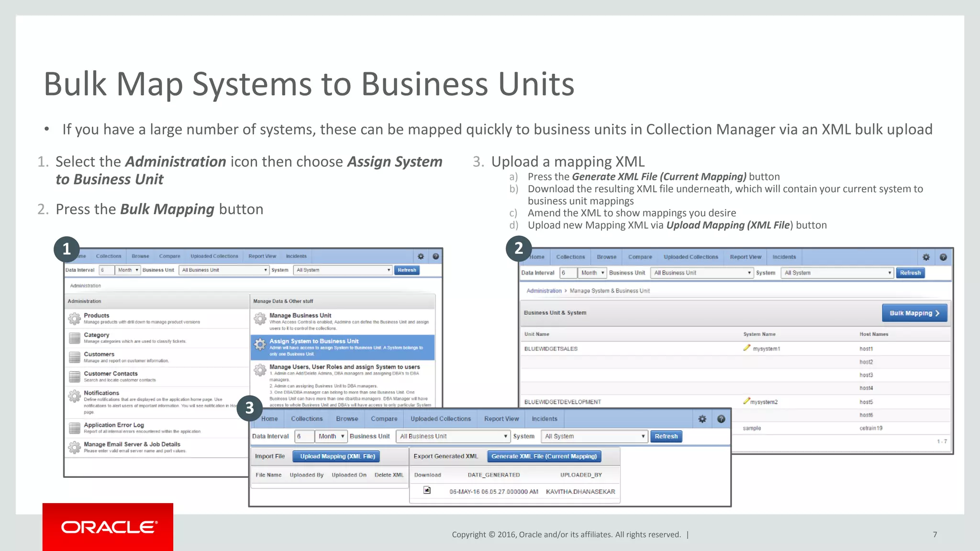
Task: Click the Manage Business Unit gear icon
Action: coord(260,318)
